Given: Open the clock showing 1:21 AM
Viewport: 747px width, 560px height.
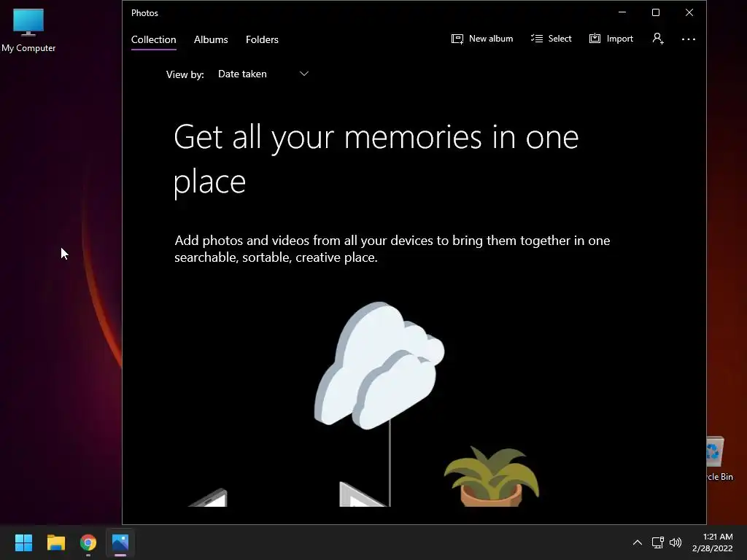Looking at the screenshot, I should click(x=713, y=542).
